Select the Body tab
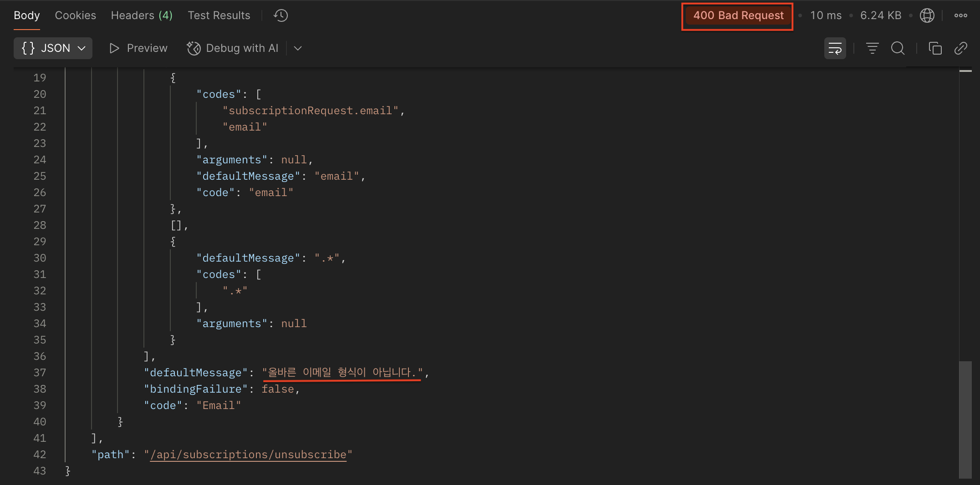 point(27,15)
